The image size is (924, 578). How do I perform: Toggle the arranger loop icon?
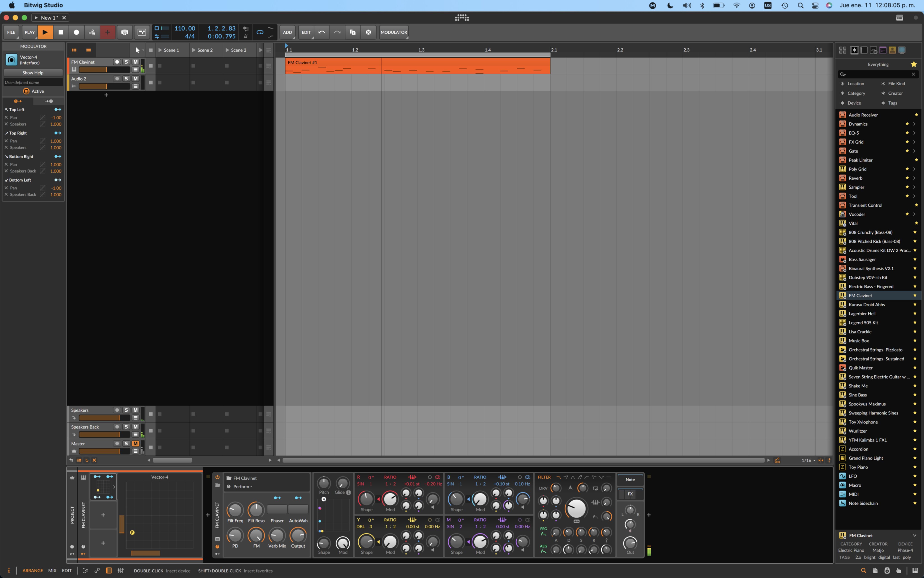(x=260, y=33)
